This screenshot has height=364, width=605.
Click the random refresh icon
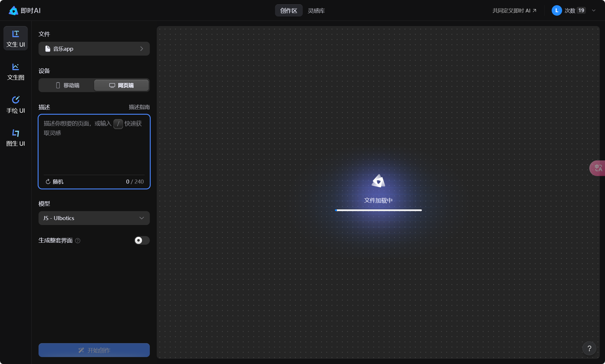coord(48,182)
